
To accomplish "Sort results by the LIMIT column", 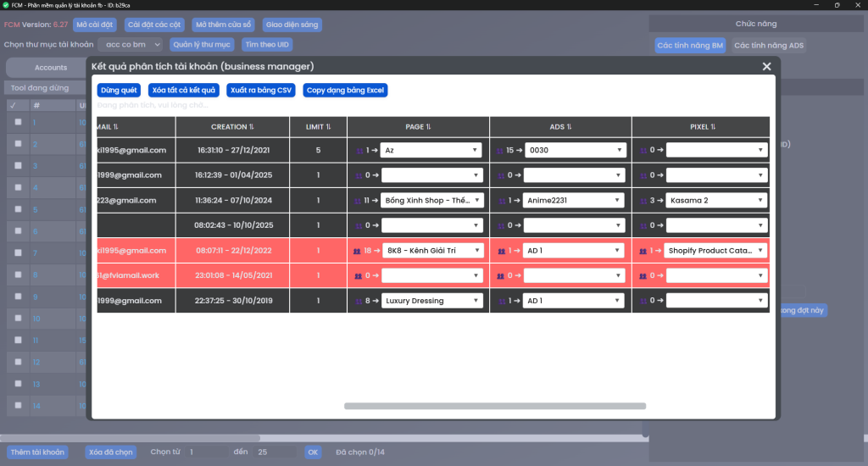I will 319,127.
